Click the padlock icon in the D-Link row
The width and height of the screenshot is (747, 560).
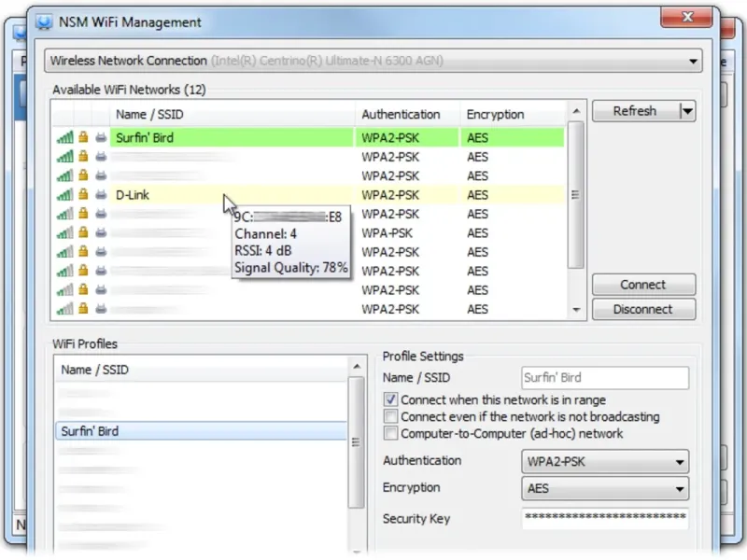pos(83,195)
